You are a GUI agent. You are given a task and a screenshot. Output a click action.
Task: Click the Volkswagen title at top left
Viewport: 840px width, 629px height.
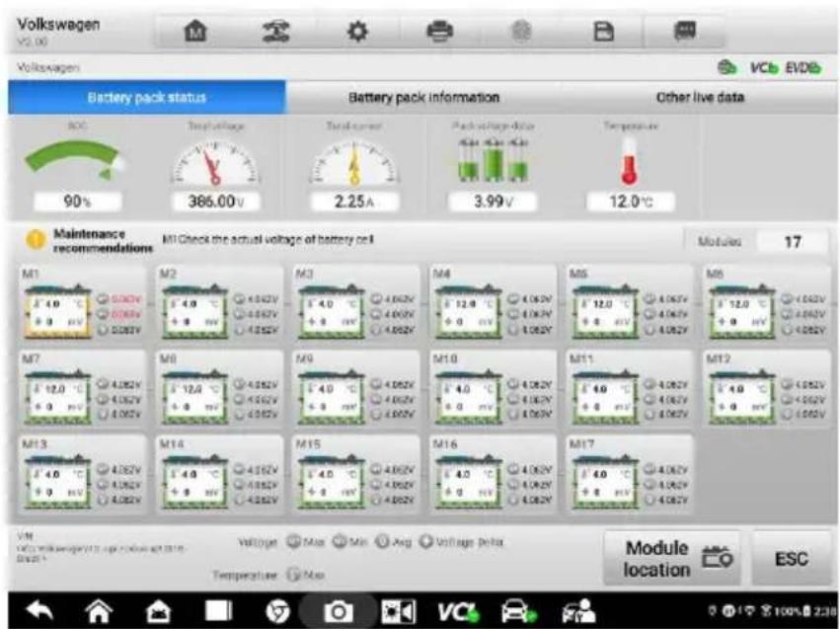point(58,24)
